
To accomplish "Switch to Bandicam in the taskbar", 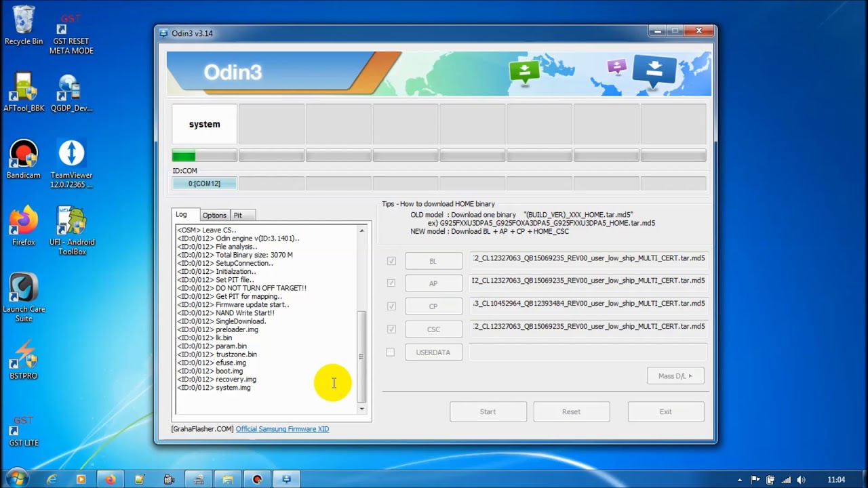I will 257,479.
